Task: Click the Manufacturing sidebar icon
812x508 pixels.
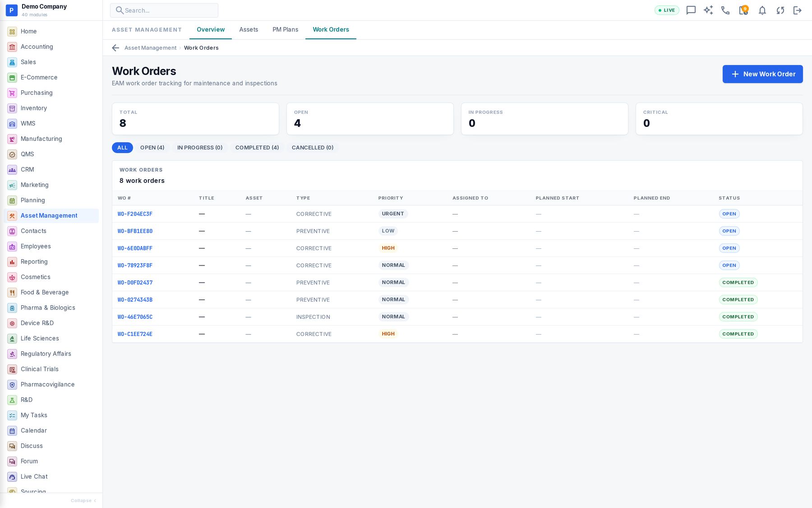Action: [12, 139]
